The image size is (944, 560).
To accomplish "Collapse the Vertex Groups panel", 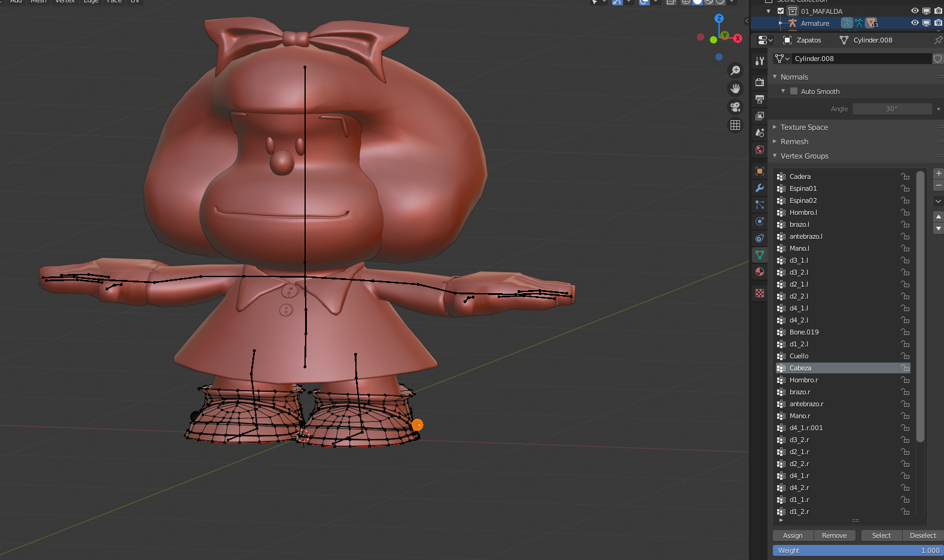I will click(775, 156).
